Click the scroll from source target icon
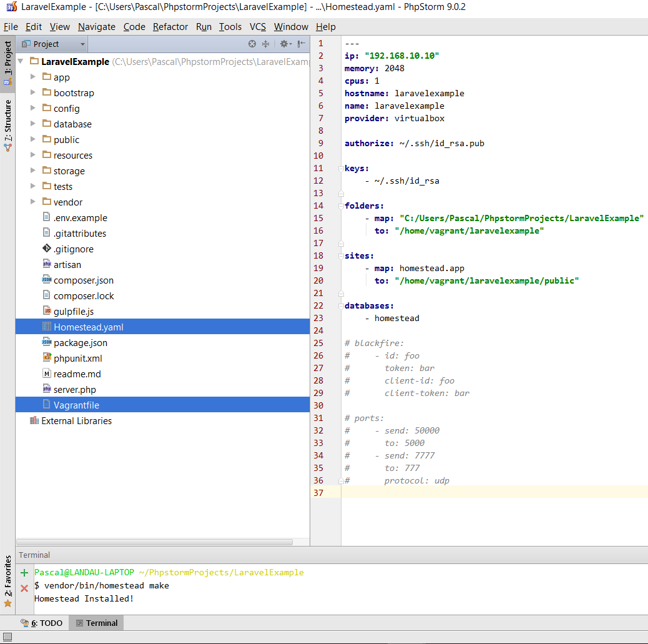 [x=252, y=44]
